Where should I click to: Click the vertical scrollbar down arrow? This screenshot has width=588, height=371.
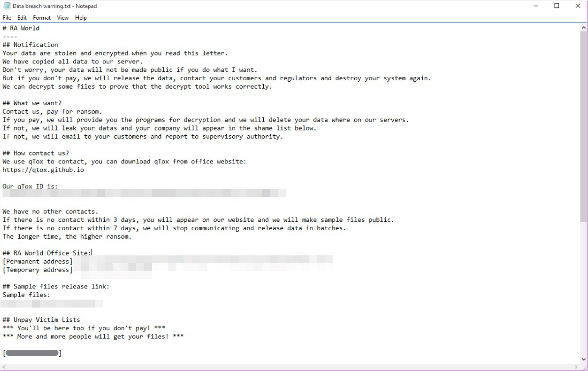pos(584,359)
